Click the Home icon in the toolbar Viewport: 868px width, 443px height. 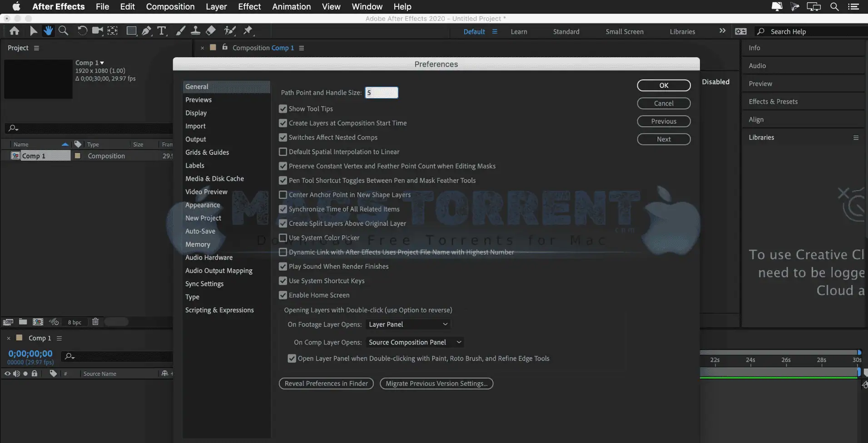[x=15, y=31]
